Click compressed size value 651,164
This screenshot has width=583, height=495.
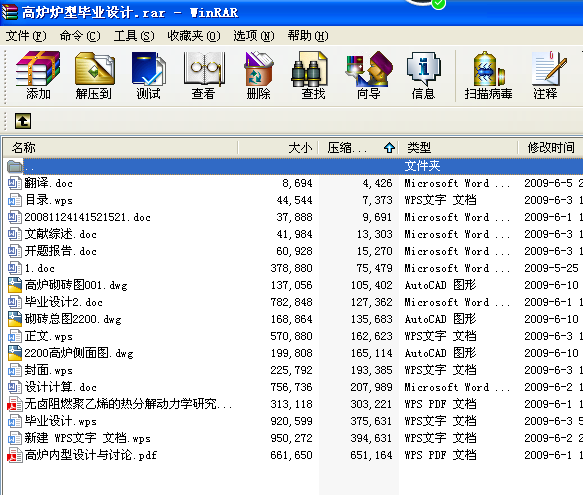tap(371, 455)
